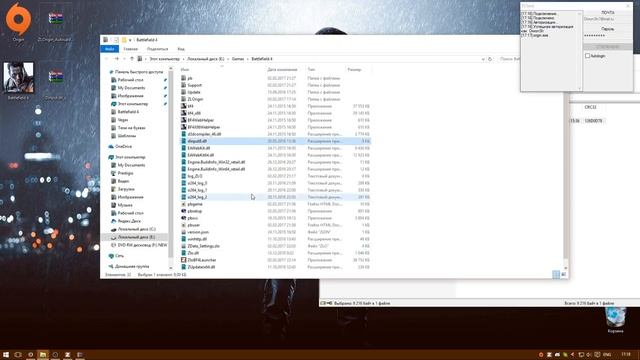
Task: Open the address bar history dropdown
Action: [483, 59]
